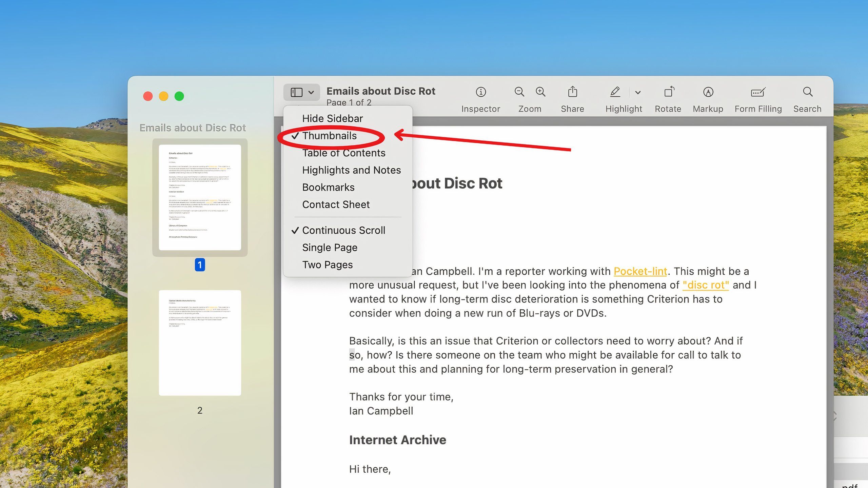
Task: Click the yellow minimize window button
Action: coord(163,96)
